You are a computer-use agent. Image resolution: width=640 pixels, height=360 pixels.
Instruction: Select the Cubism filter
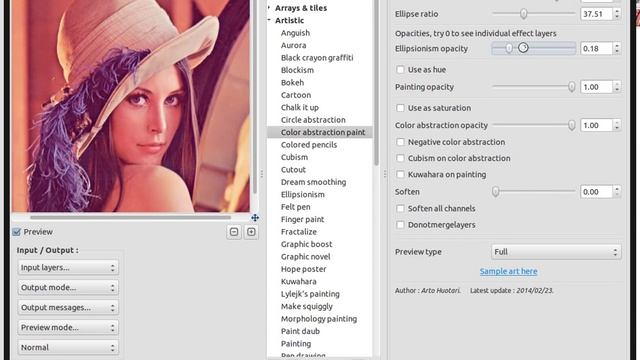click(x=294, y=157)
